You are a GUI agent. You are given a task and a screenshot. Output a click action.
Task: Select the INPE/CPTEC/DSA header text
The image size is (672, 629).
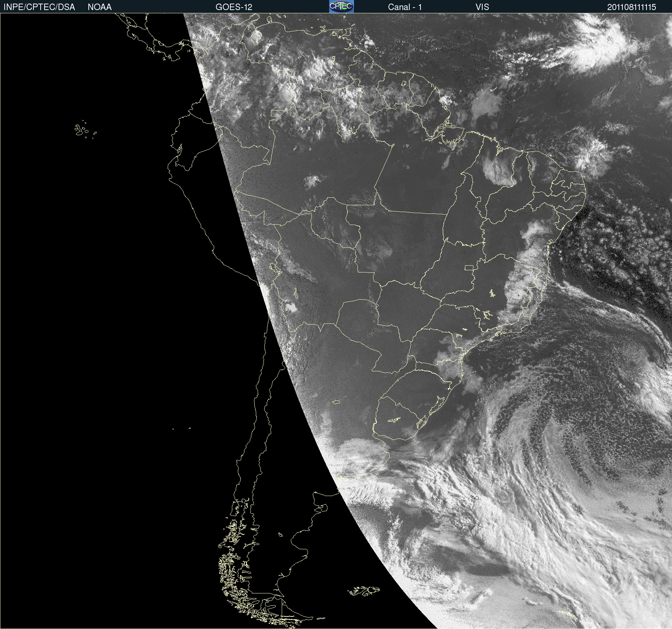pos(39,7)
